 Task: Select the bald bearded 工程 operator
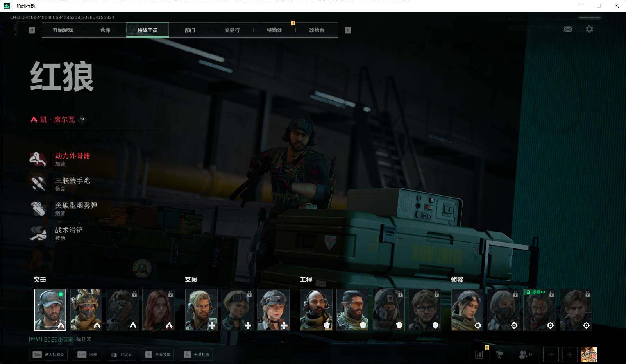(x=316, y=310)
